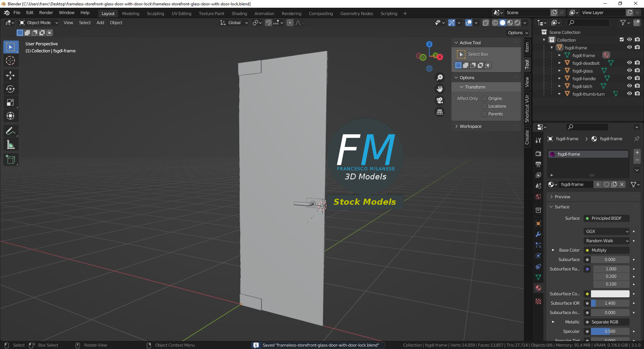644x349 pixels.
Task: Open the View Layer properties tab icon
Action: point(538,175)
